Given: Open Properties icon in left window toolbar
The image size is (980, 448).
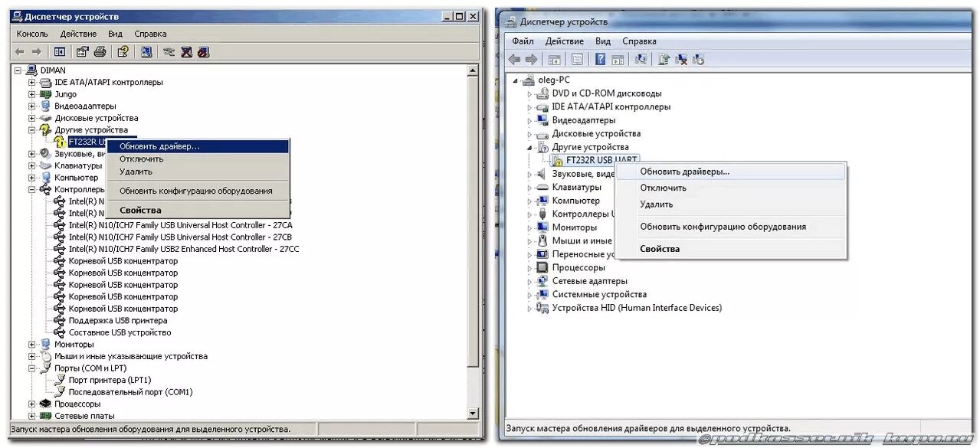Looking at the screenshot, I should click(82, 52).
